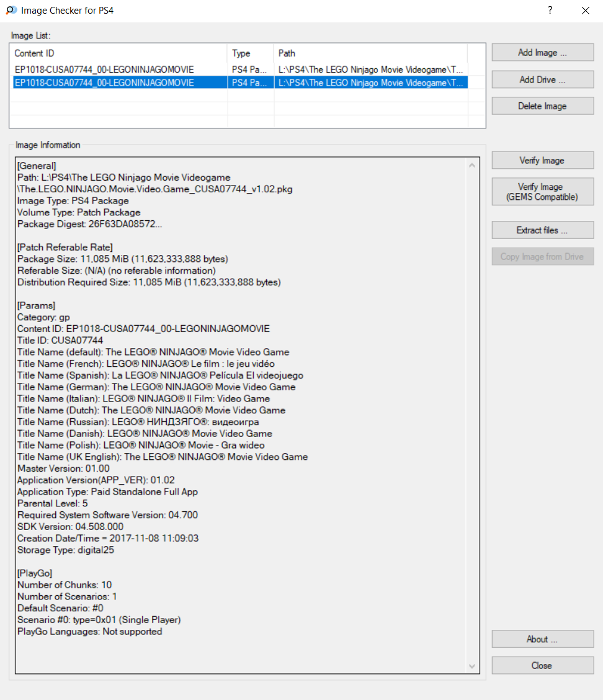Click the SDK Version: 04.508.000 line
This screenshot has width=603, height=700.
point(70,526)
